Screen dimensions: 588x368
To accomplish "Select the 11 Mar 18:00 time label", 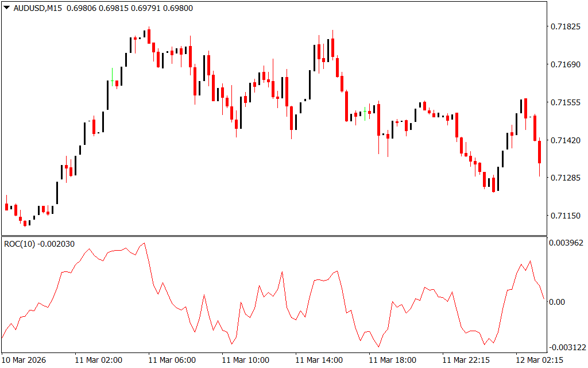I will [392, 360].
